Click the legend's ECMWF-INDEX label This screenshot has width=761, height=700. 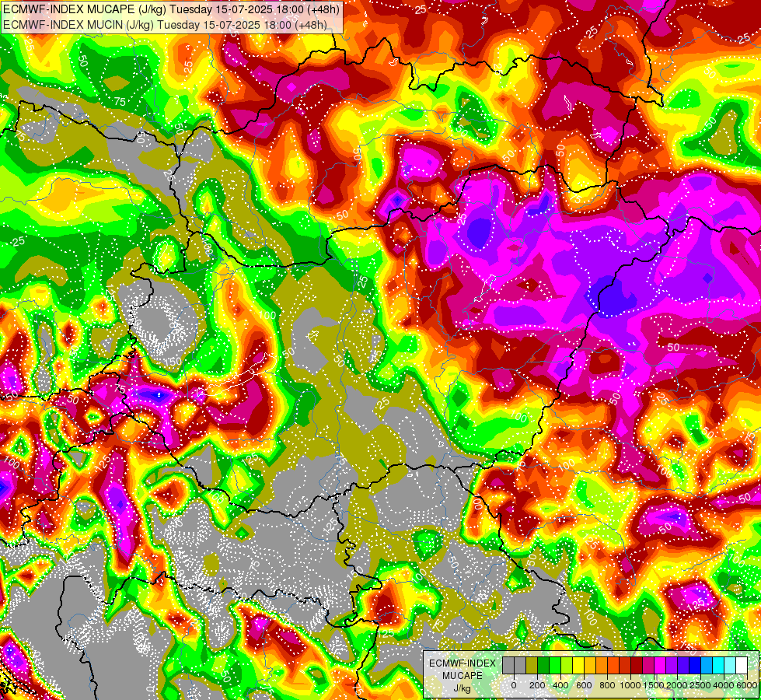pyautogui.click(x=462, y=663)
